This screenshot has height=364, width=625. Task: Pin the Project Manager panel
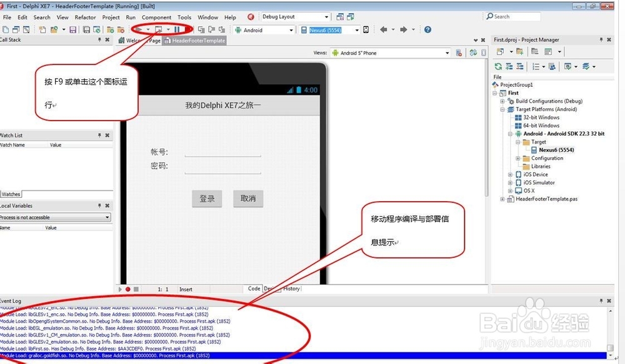pyautogui.click(x=601, y=40)
